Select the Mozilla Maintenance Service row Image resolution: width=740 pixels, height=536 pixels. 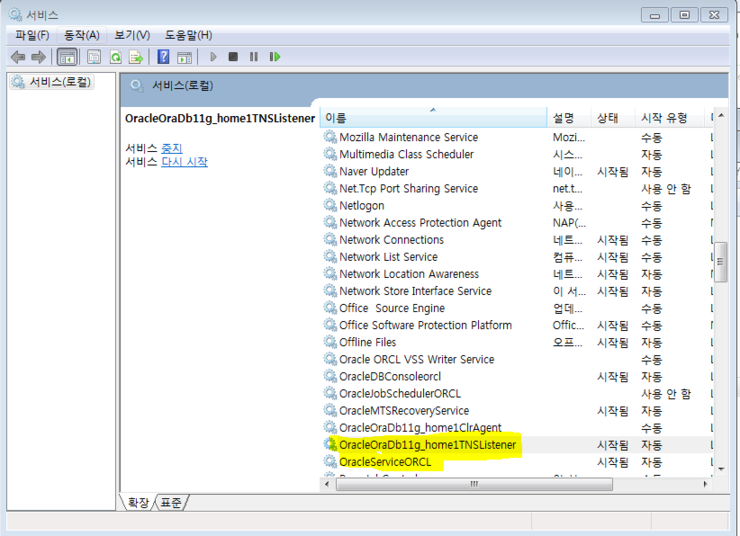(x=517, y=137)
